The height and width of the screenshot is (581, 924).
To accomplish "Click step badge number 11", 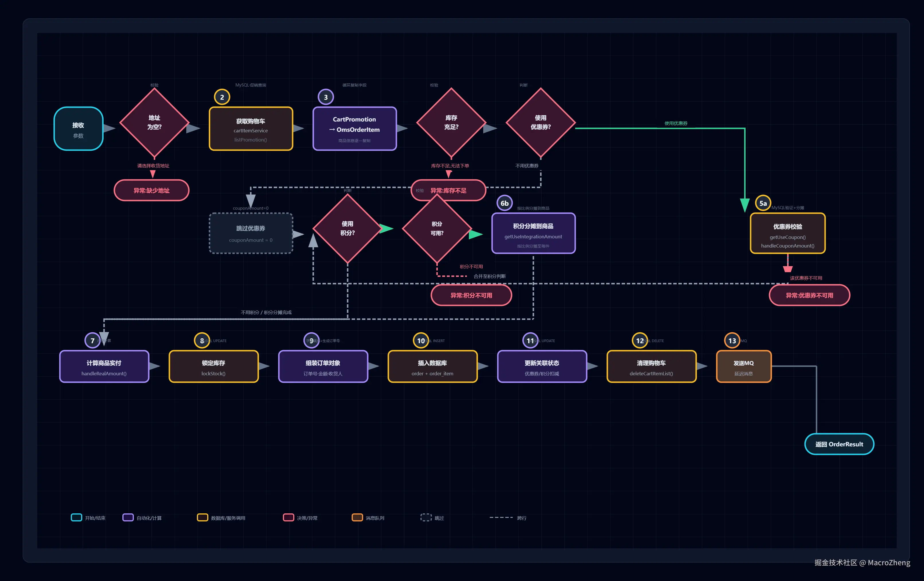I will coord(530,341).
